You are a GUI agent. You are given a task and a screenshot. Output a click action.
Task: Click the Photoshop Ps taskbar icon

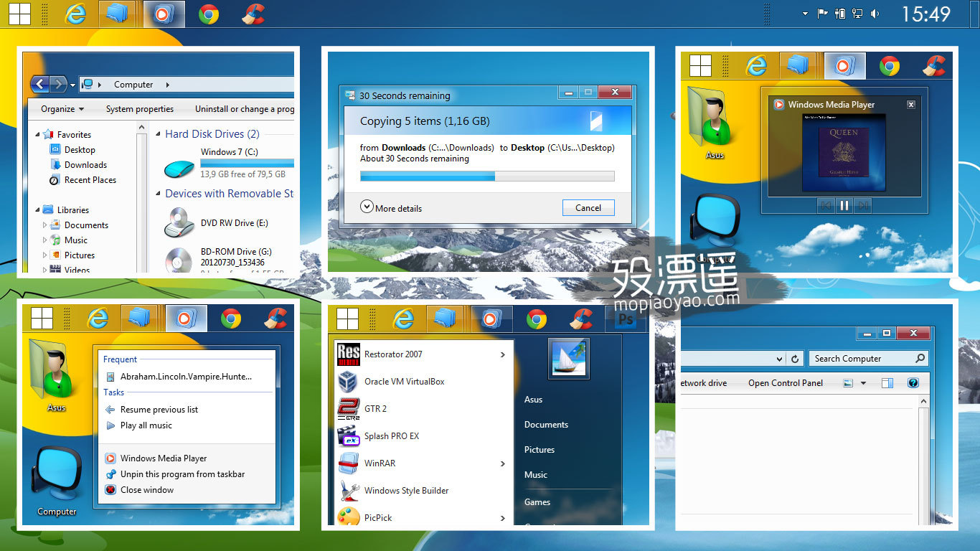[x=626, y=319]
